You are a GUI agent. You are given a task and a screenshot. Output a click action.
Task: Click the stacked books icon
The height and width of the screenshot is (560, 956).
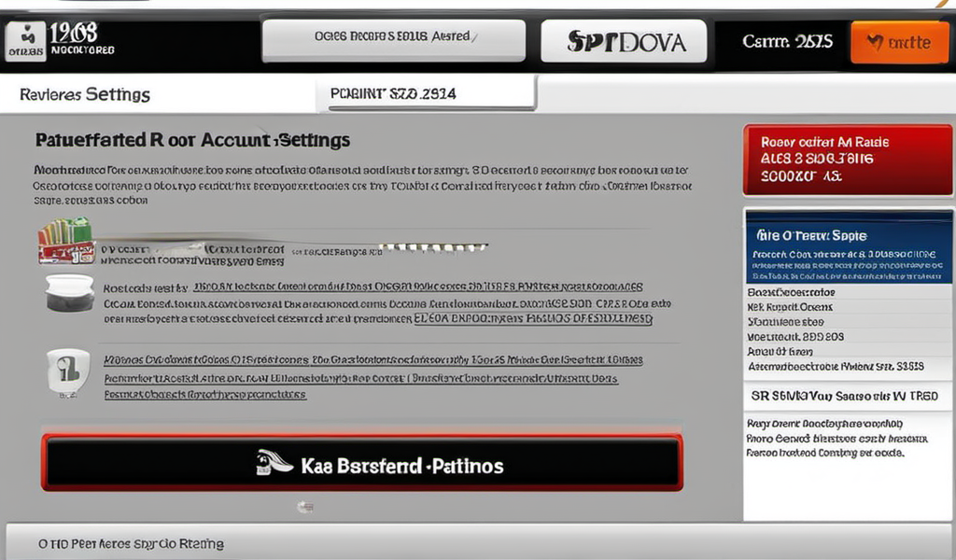[x=65, y=240]
